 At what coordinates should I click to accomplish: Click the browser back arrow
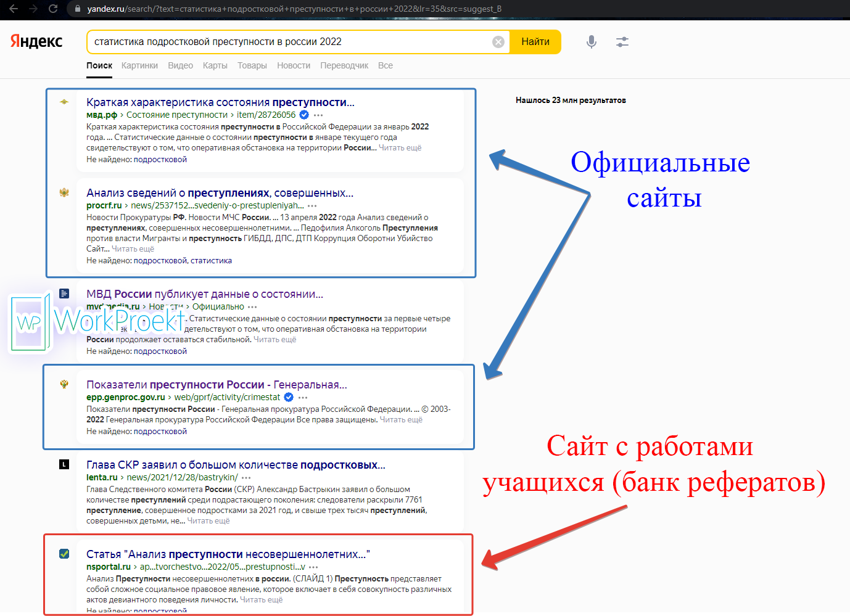point(13,9)
